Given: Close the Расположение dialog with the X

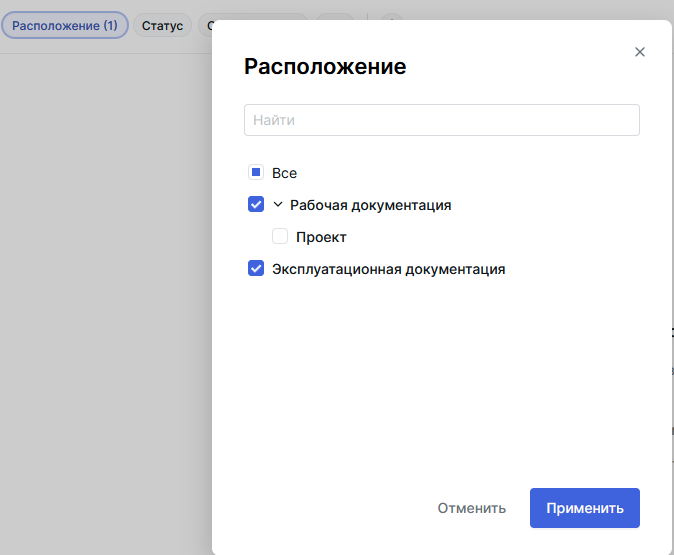Looking at the screenshot, I should click(640, 52).
